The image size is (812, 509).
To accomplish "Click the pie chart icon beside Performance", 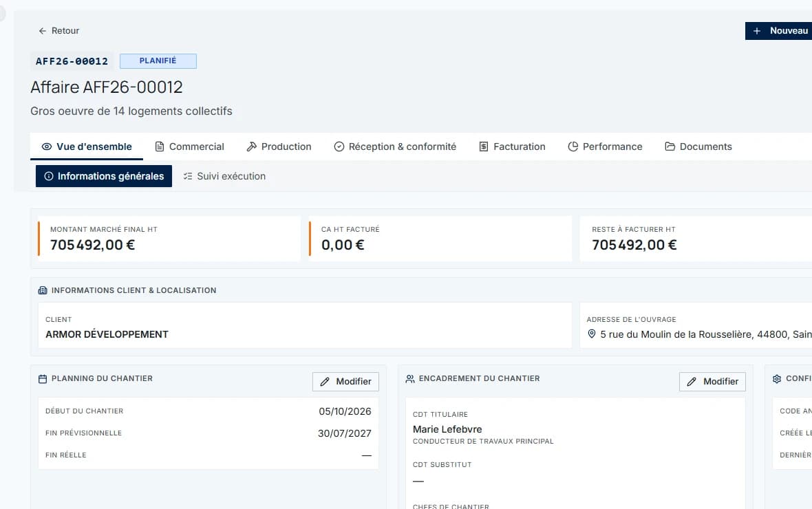I will (x=573, y=147).
